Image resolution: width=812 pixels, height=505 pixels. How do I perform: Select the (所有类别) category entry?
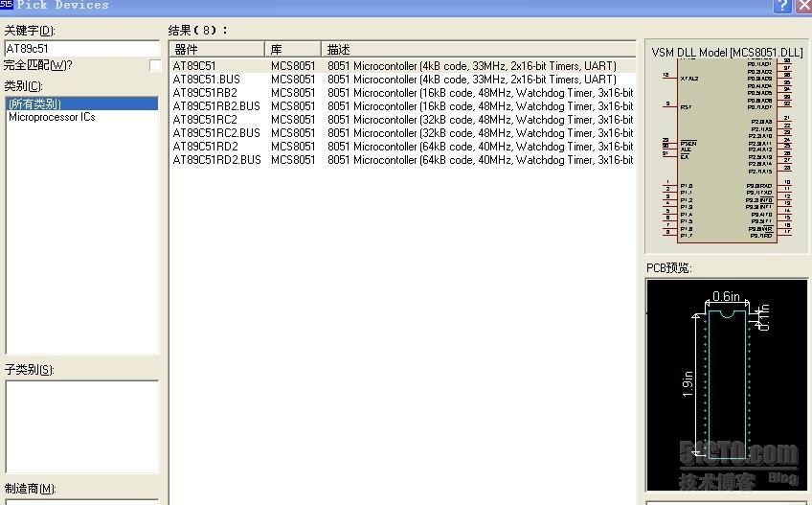click(81, 103)
